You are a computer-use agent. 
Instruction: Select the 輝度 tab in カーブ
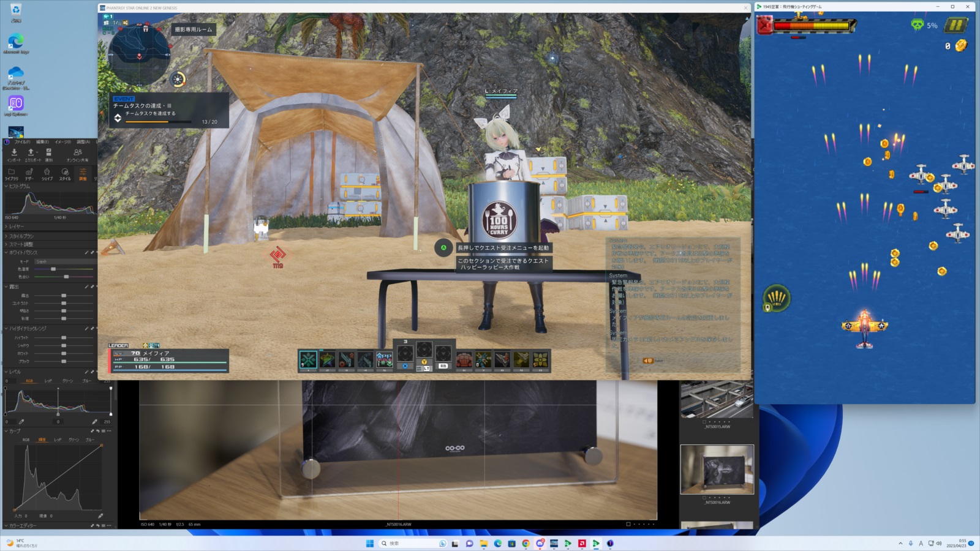(42, 440)
